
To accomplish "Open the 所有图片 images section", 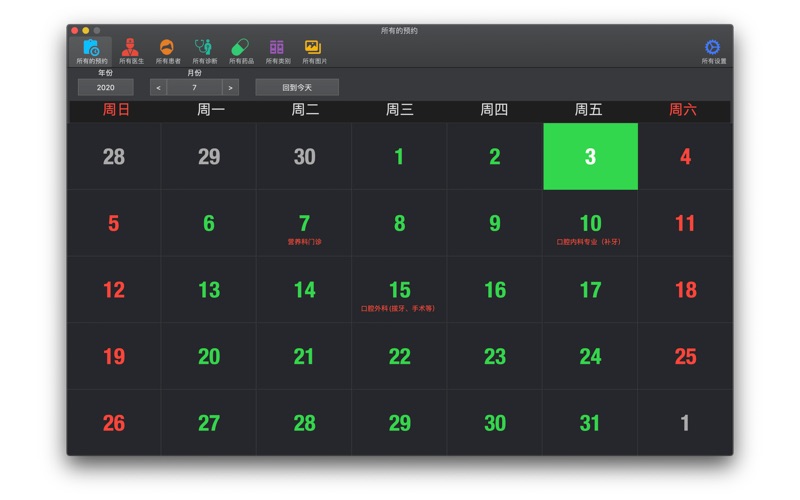I will [x=314, y=51].
